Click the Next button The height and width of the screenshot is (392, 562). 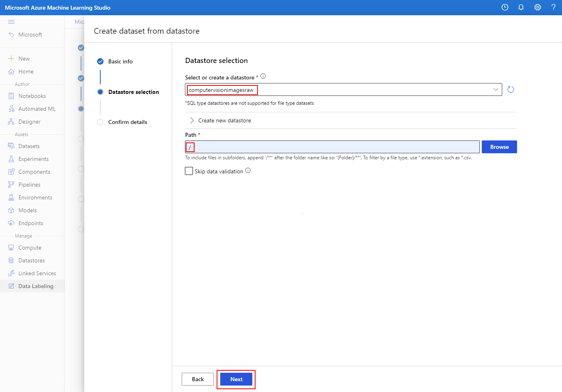pos(236,379)
